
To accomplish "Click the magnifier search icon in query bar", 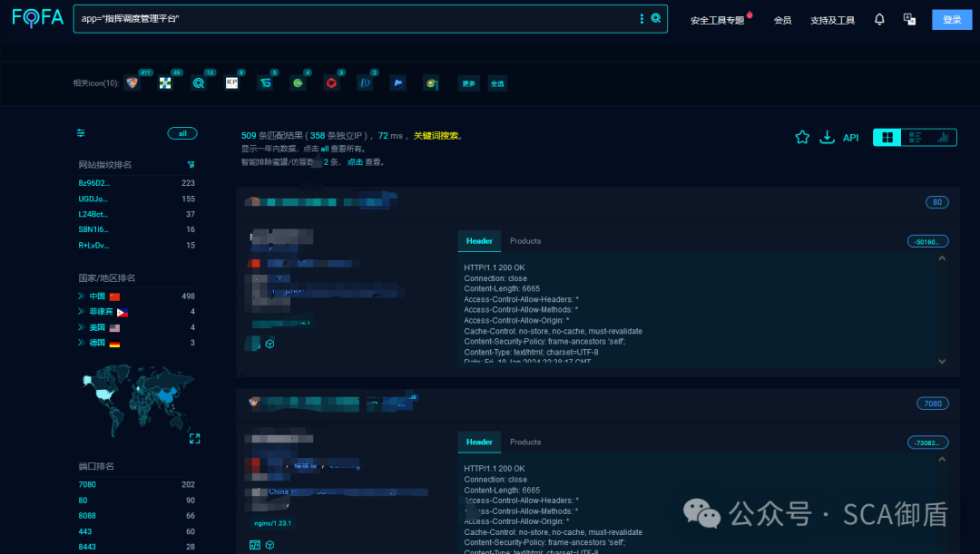I will click(656, 18).
